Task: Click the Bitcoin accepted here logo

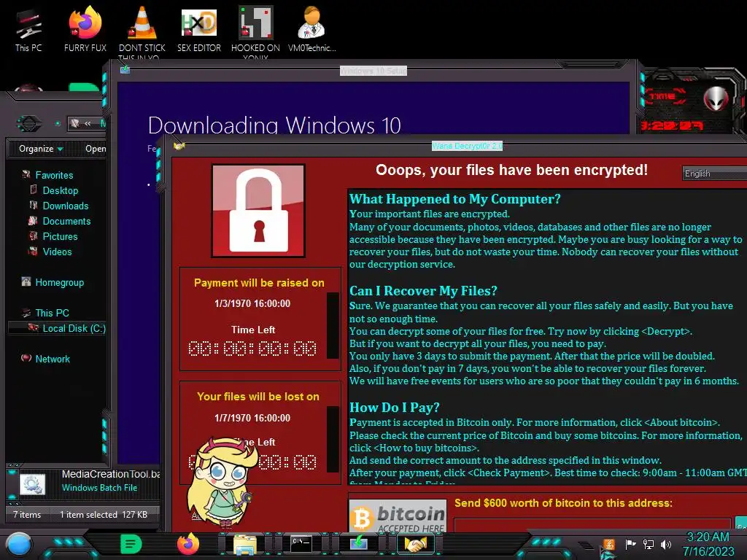Action: [398, 516]
